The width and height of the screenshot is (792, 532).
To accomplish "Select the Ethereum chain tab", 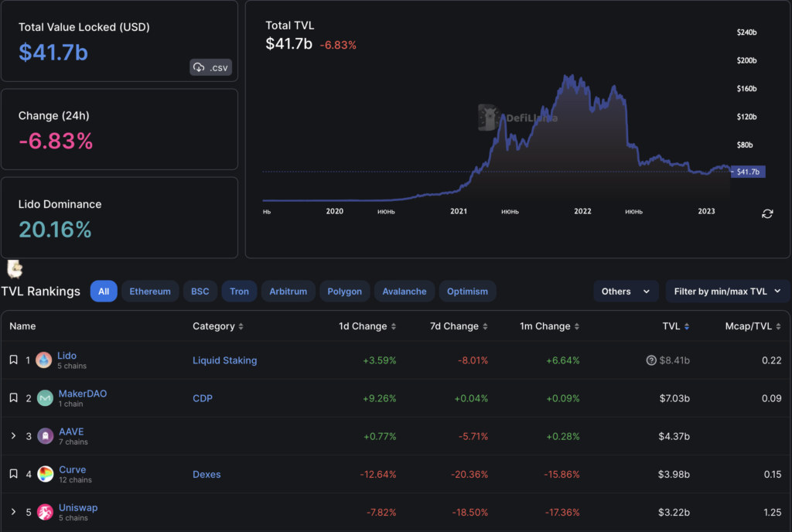I will pos(150,292).
